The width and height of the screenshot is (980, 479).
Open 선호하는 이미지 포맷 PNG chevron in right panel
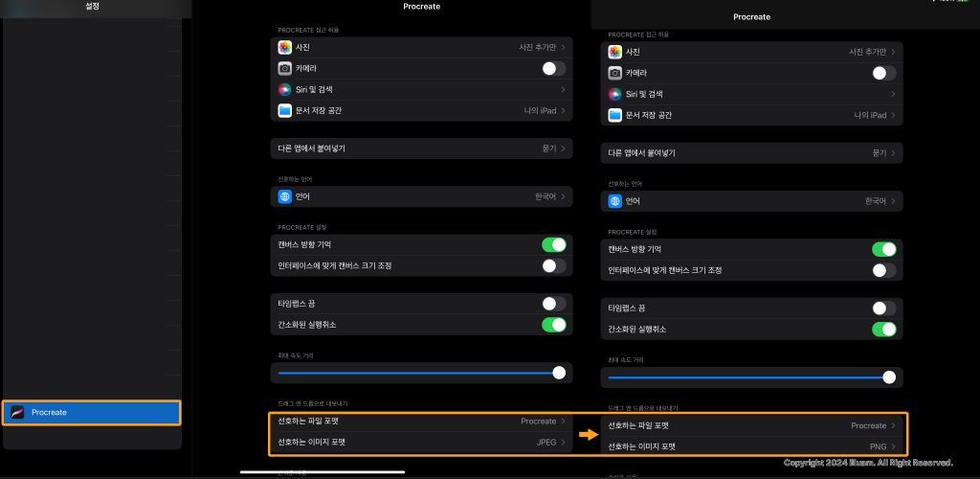tap(893, 446)
